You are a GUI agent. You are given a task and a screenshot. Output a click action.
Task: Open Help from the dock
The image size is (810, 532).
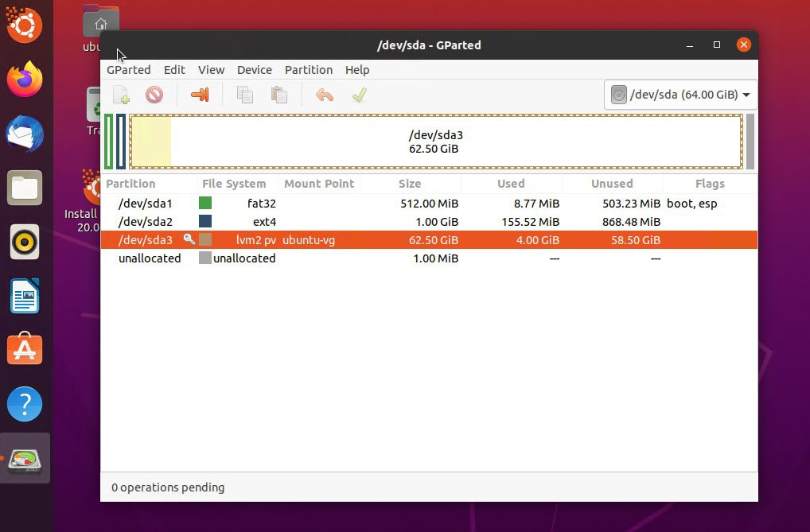(25, 404)
